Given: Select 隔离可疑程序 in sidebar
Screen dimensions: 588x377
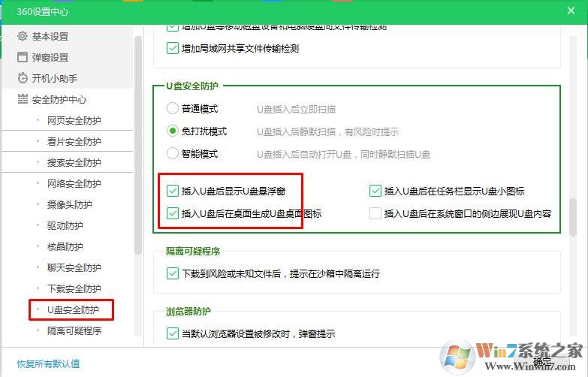Looking at the screenshot, I should [x=74, y=330].
